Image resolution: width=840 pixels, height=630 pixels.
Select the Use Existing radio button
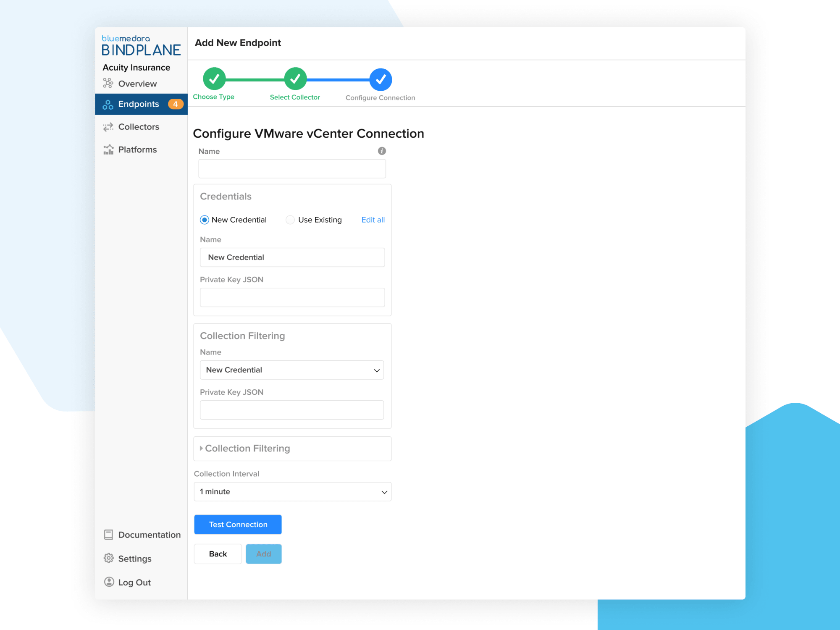[290, 220]
